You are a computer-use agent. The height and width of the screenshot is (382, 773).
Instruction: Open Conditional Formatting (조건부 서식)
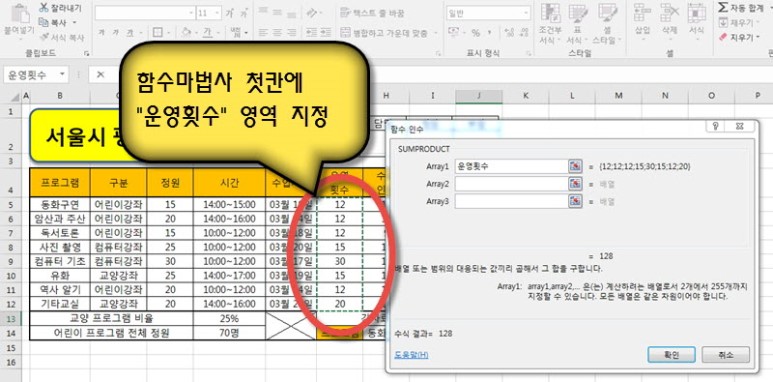(x=551, y=23)
